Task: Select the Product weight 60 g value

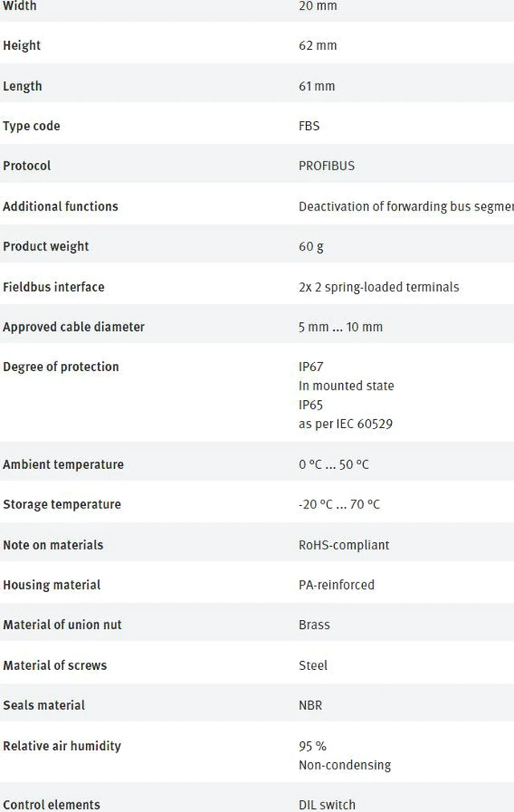Action: pos(311,247)
